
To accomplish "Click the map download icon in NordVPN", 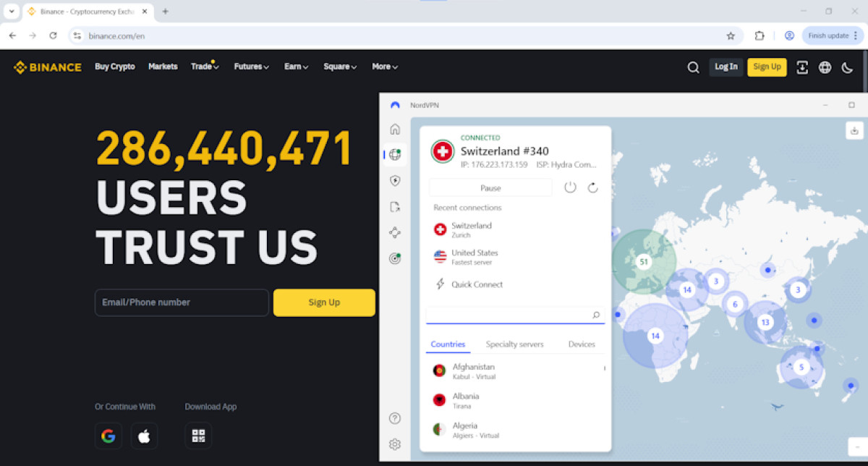I will [854, 130].
